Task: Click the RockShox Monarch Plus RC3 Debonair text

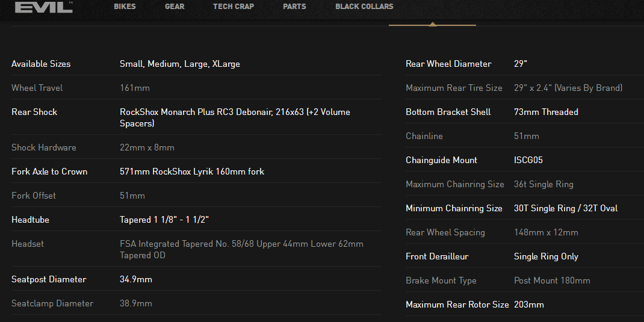Action: (x=235, y=117)
